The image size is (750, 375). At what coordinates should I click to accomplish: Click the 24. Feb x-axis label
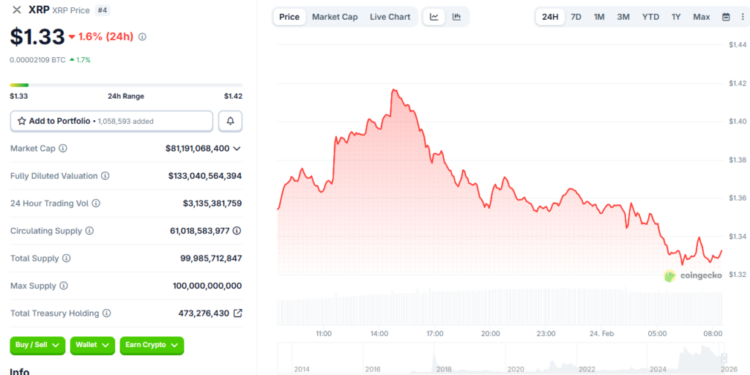[602, 333]
